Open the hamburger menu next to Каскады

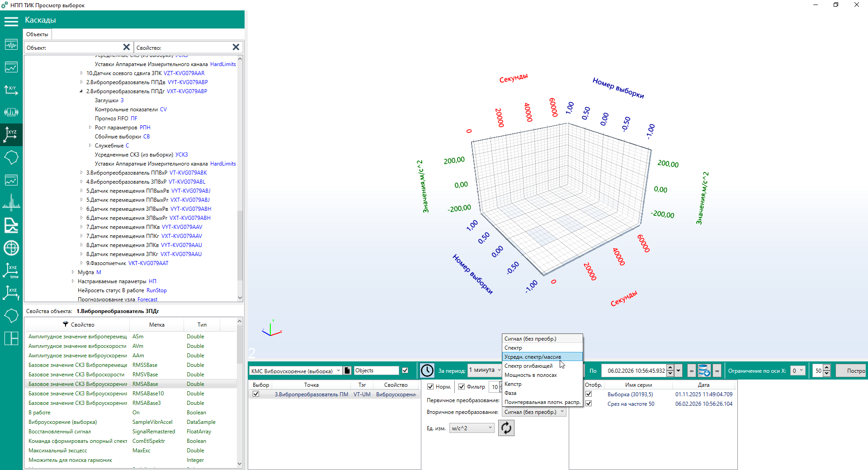coord(11,21)
